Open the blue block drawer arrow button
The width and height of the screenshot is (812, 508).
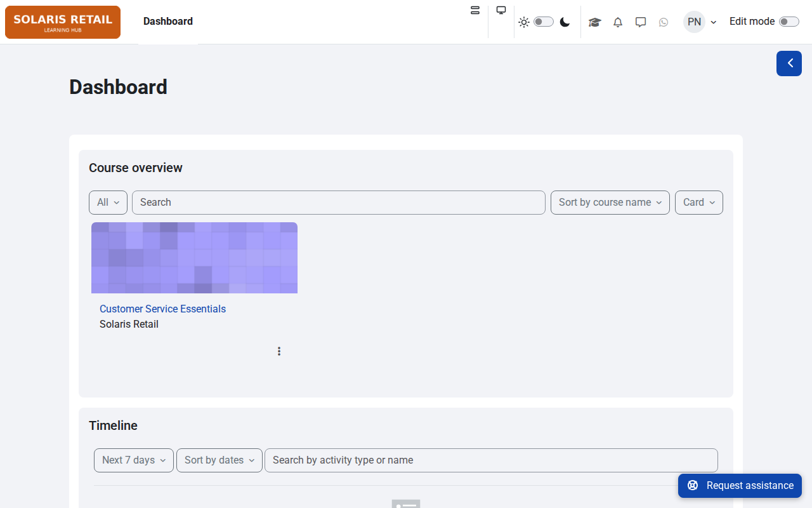pos(789,63)
